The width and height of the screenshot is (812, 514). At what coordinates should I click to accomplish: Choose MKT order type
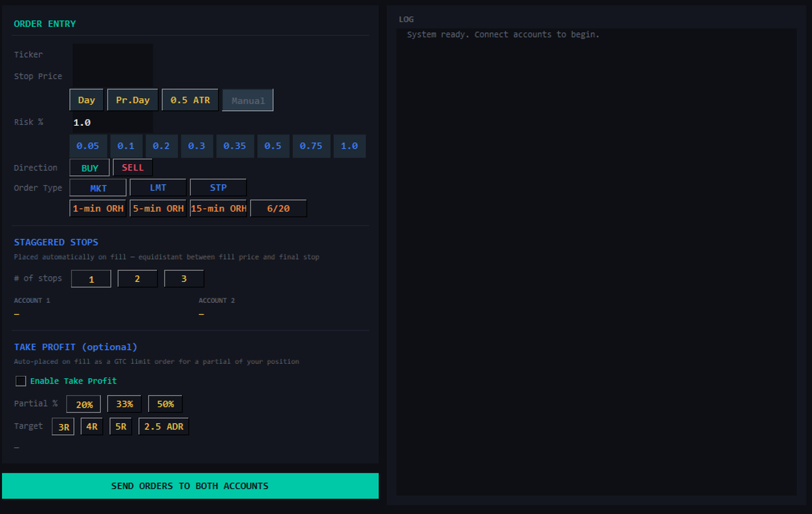coord(98,188)
